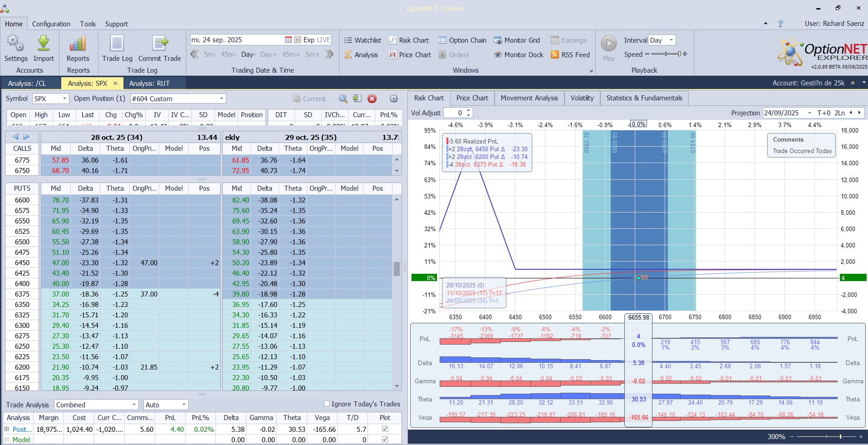Toggle Plot checkbox for Position row
Screen dimensions: 868x445
tap(385, 429)
